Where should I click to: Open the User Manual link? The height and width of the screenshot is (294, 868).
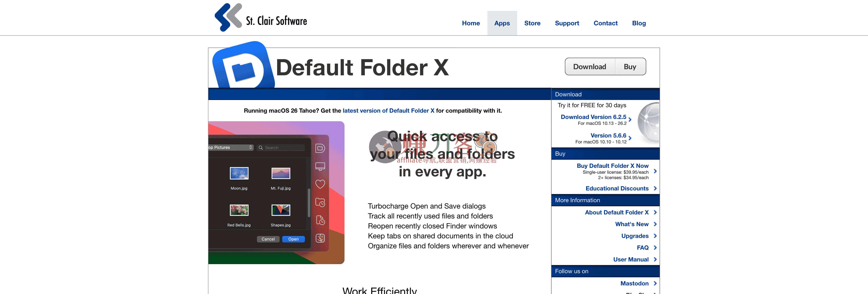pyautogui.click(x=631, y=259)
